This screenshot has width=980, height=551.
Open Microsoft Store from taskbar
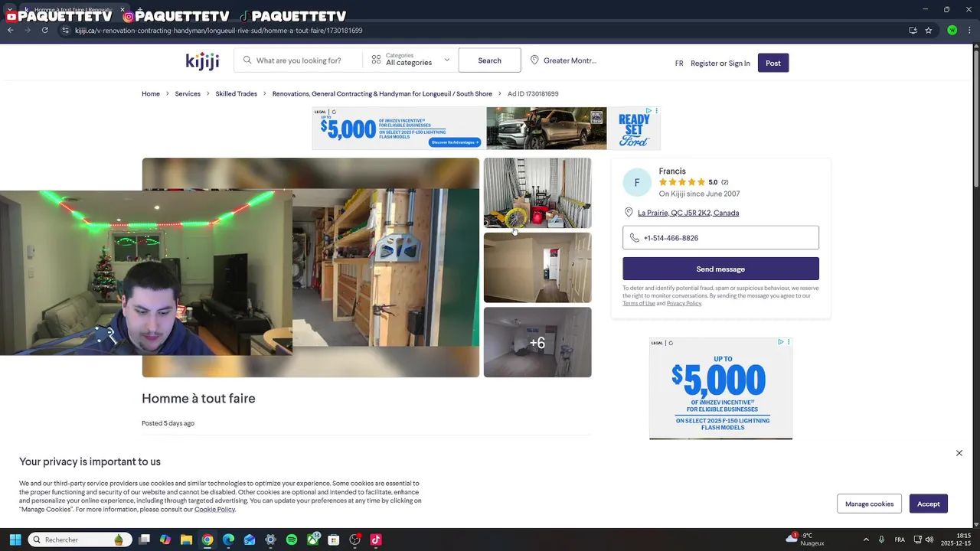click(x=334, y=540)
